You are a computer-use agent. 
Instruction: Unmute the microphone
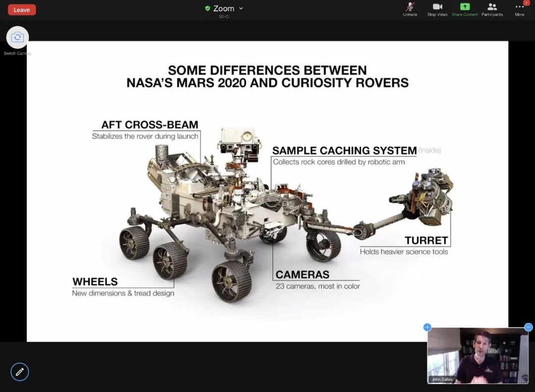(410, 9)
